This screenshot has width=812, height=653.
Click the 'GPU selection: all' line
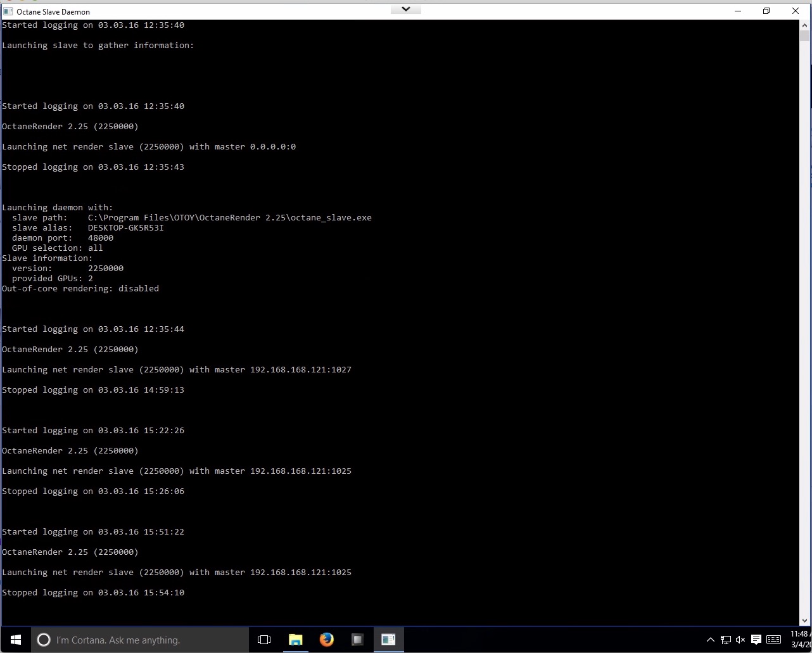pos(58,248)
